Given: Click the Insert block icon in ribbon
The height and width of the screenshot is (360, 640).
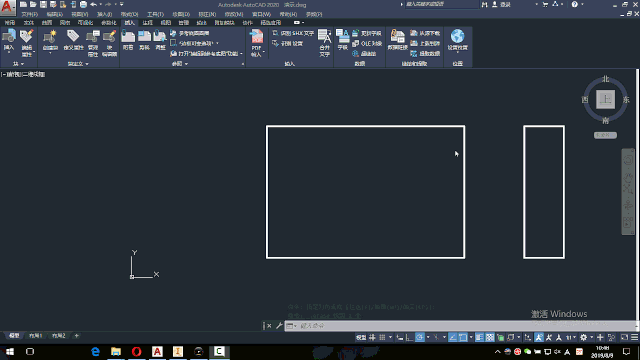Looking at the screenshot, I should pos(9,40).
